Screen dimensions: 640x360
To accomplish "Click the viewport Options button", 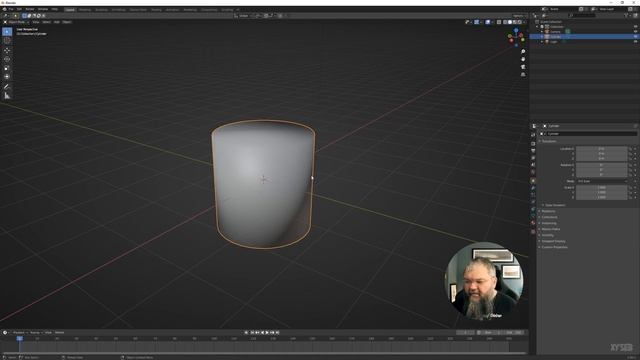I will point(519,16).
